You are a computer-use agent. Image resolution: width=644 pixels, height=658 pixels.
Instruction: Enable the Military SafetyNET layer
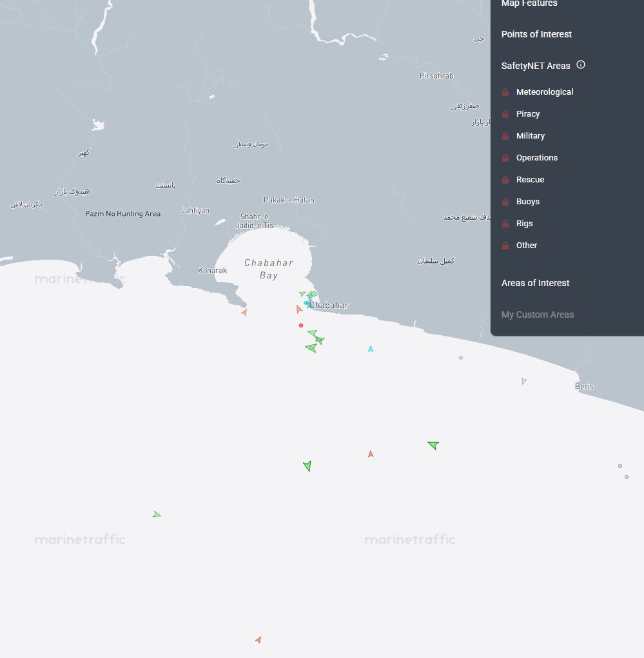(531, 136)
